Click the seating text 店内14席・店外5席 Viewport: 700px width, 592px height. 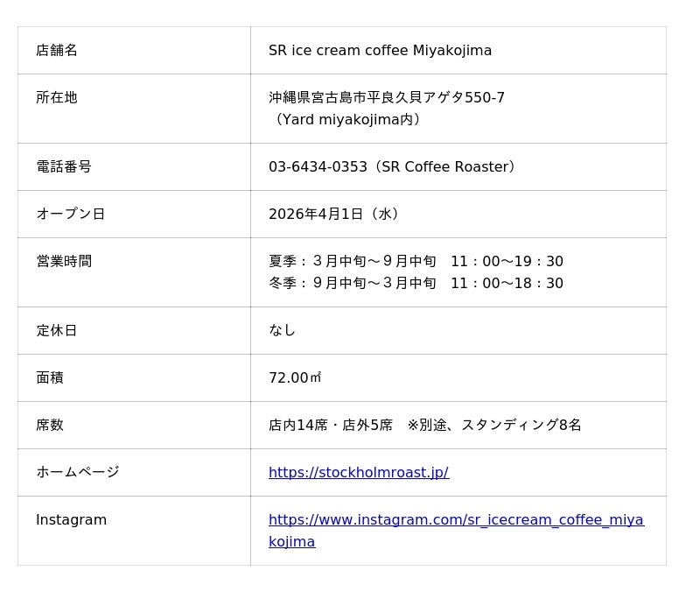click(x=331, y=426)
